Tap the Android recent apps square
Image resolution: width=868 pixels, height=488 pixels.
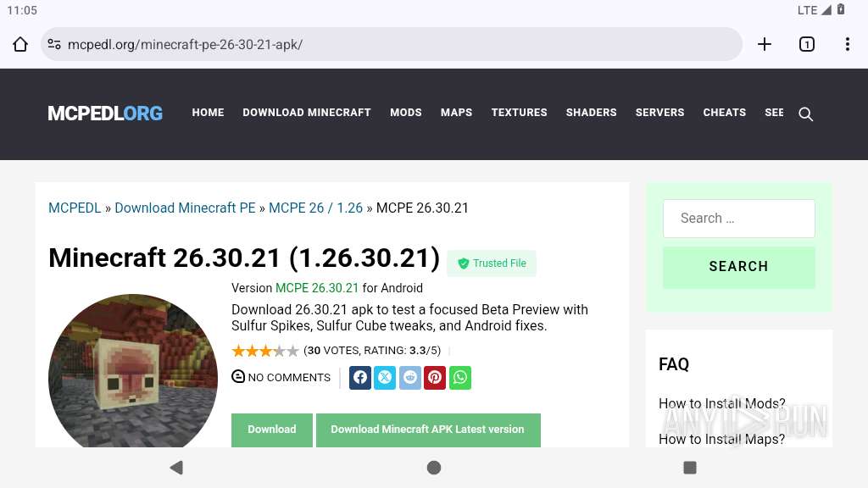[x=690, y=468]
